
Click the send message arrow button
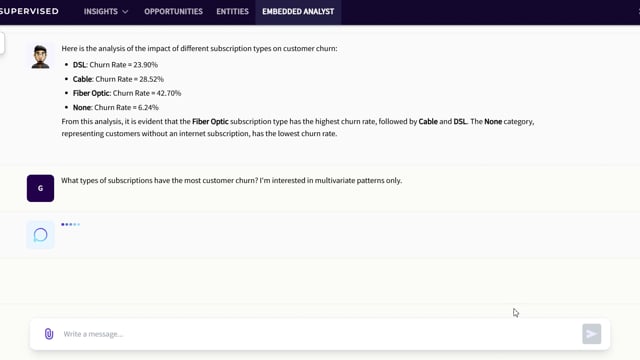[591, 334]
